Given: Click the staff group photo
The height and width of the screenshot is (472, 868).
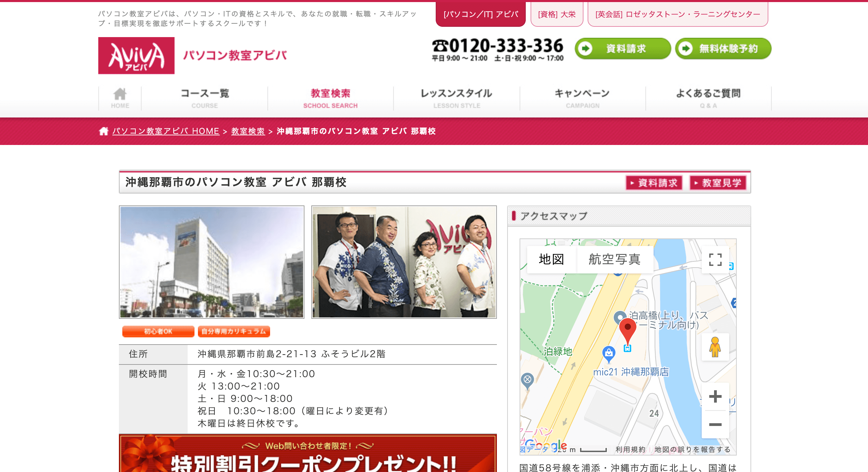Looking at the screenshot, I should (404, 262).
